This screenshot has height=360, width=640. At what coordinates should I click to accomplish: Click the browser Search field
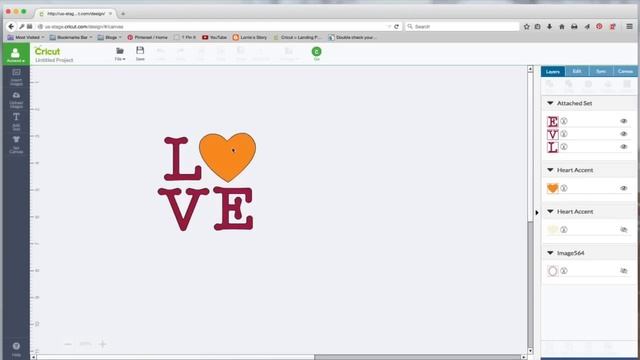tap(462, 27)
